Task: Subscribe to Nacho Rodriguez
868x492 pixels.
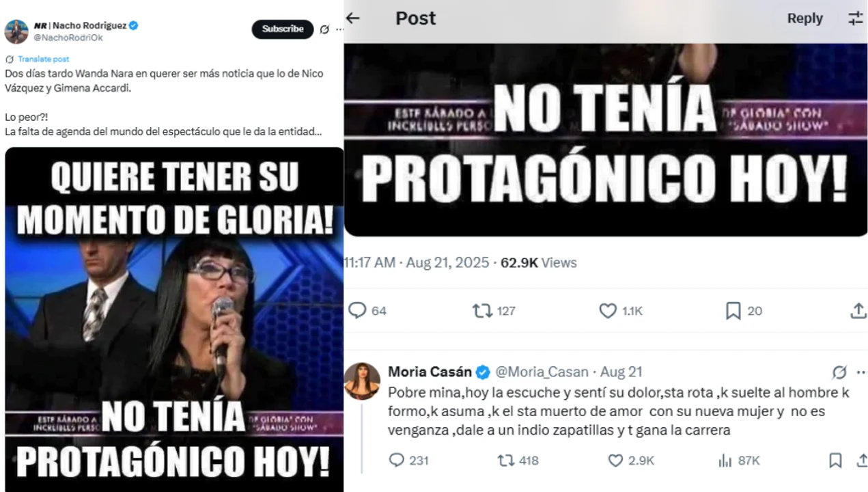Action: coord(283,29)
